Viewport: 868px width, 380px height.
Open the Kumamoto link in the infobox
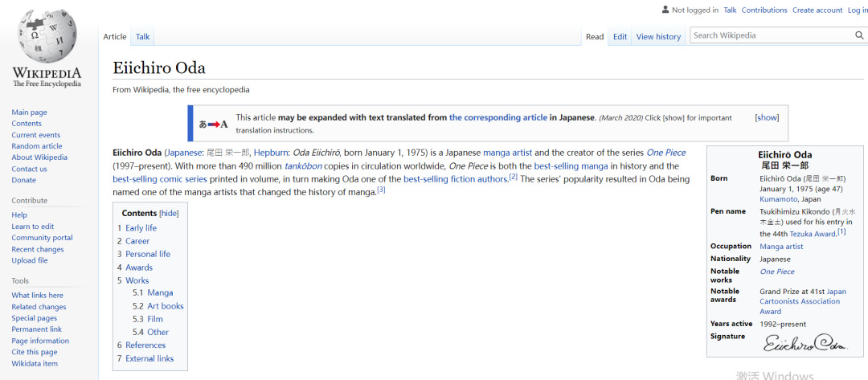point(778,199)
